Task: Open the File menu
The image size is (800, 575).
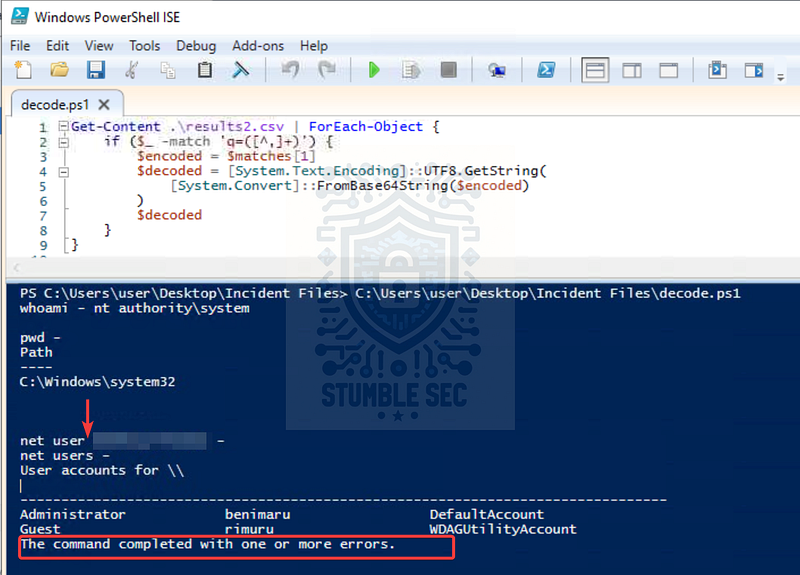Action: coord(20,46)
